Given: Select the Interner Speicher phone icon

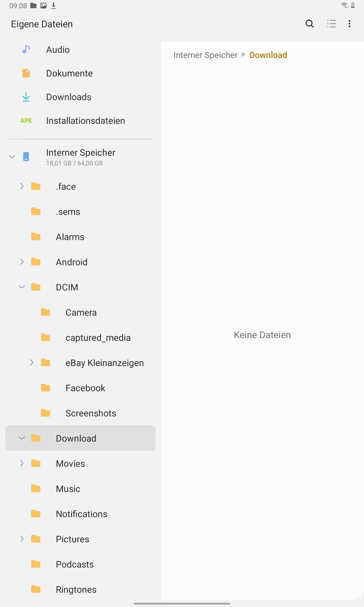Looking at the screenshot, I should pyautogui.click(x=26, y=157).
